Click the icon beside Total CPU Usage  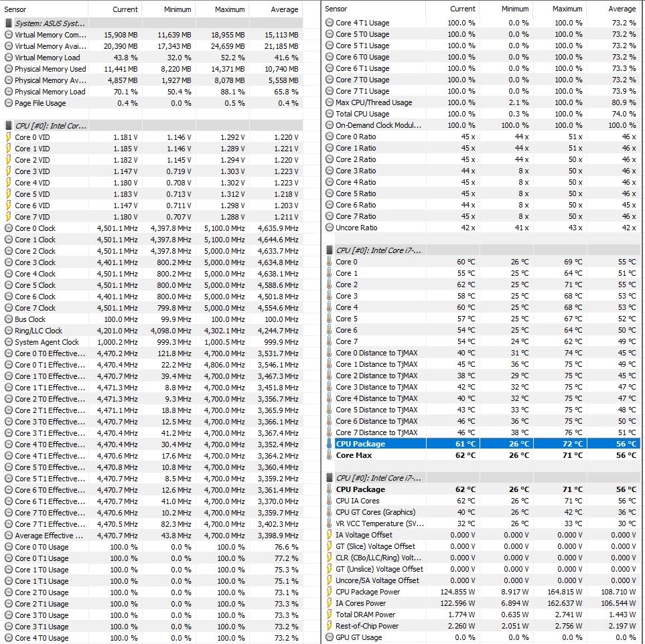(329, 114)
